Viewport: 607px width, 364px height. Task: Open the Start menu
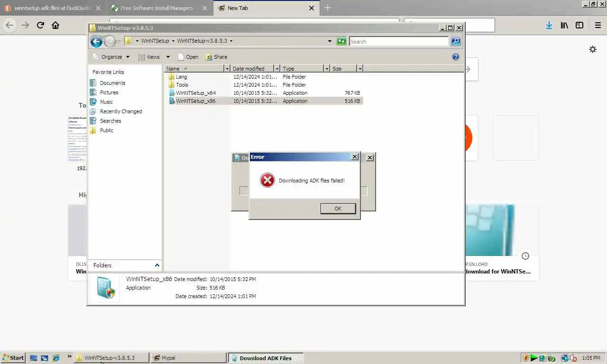[x=13, y=358]
